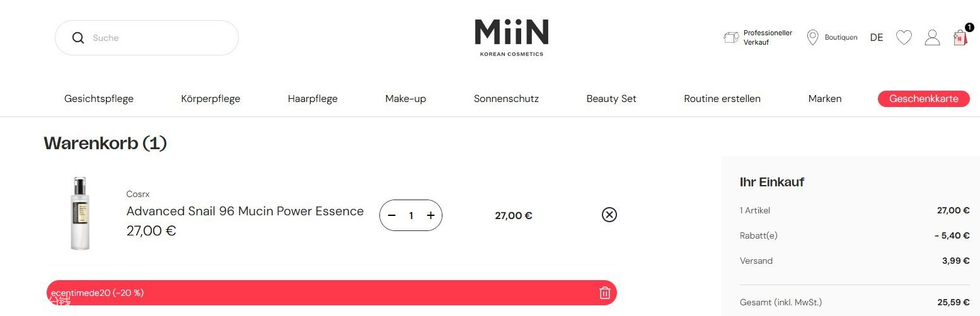Delete the ecentimede20 coupon with the trash icon

(604, 293)
